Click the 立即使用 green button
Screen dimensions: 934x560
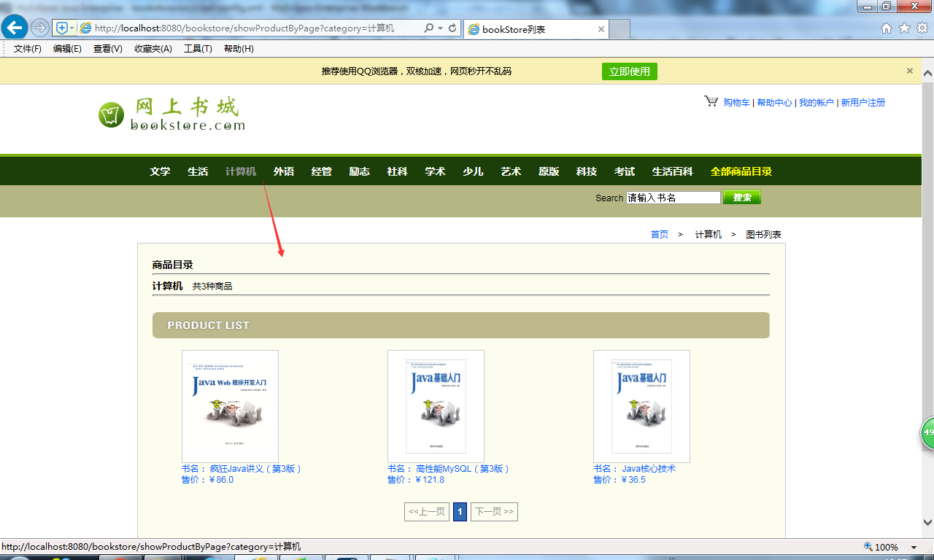[630, 71]
